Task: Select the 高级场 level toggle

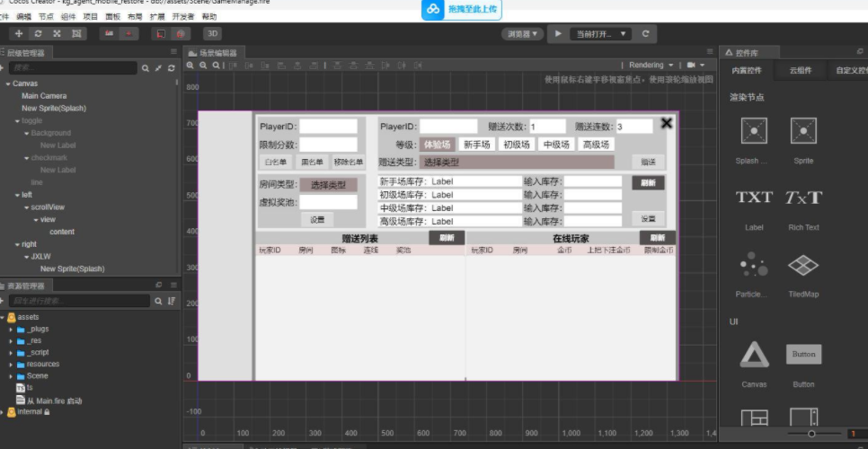Action: [597, 145]
